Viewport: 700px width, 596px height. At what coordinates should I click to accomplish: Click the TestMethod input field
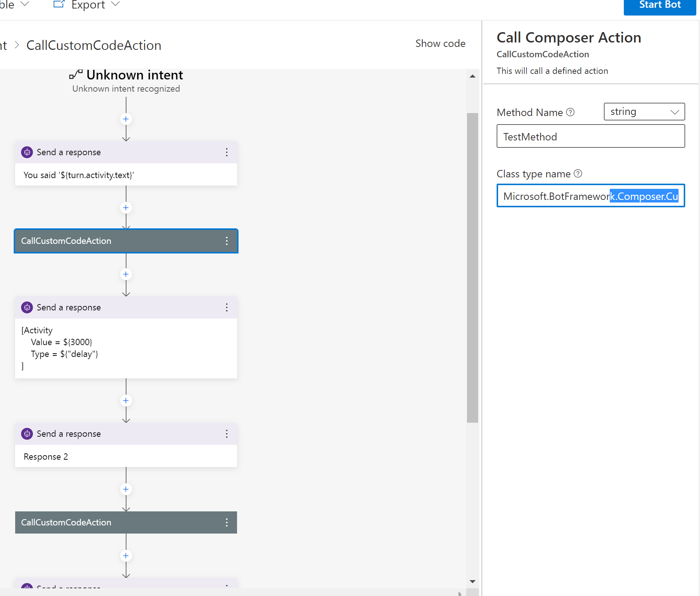click(x=590, y=136)
